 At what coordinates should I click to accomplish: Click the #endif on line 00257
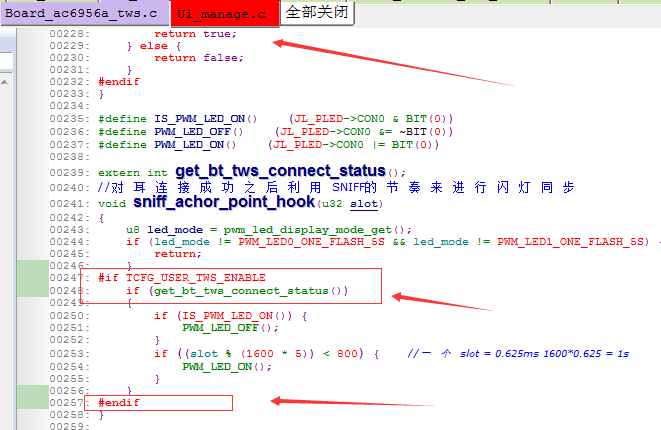pyautogui.click(x=118, y=403)
